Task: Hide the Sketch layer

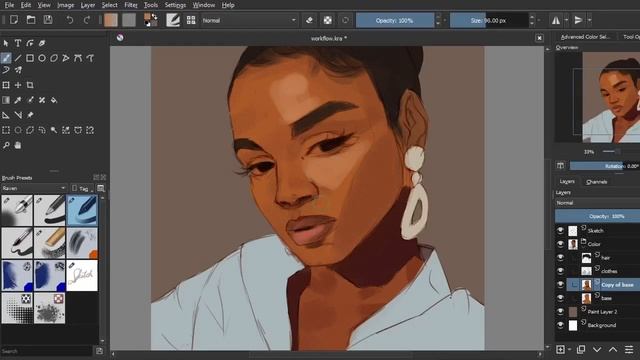Action: [560, 231]
